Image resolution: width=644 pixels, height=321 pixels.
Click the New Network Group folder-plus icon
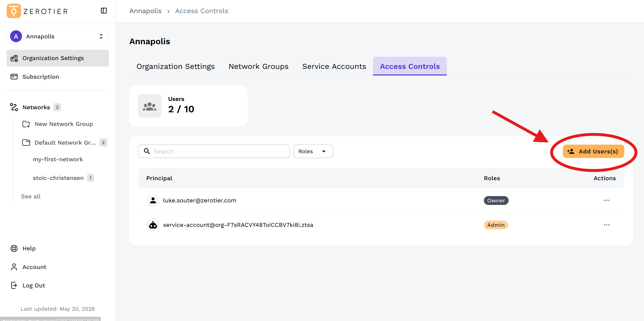(x=26, y=124)
